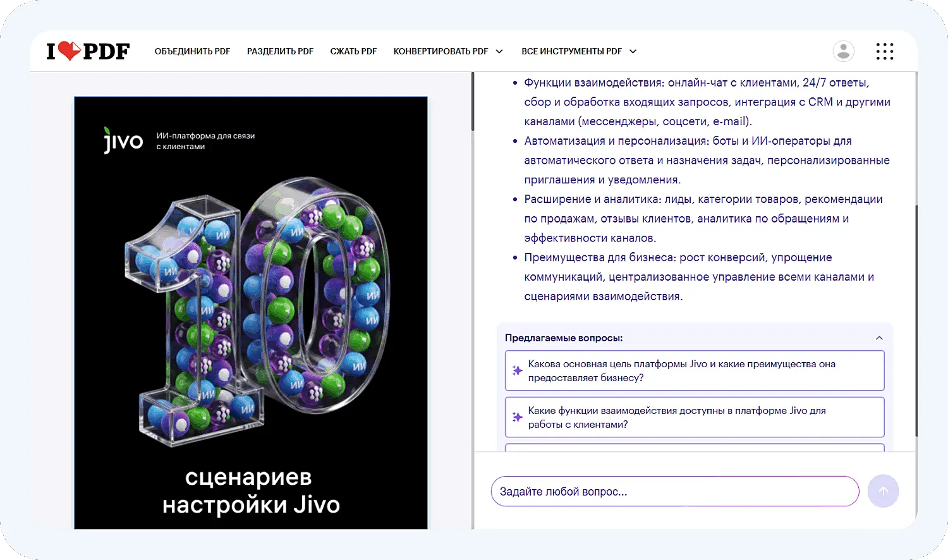948x560 pixels.
Task: Open СЖАТЬ PDF menu item
Action: point(353,51)
